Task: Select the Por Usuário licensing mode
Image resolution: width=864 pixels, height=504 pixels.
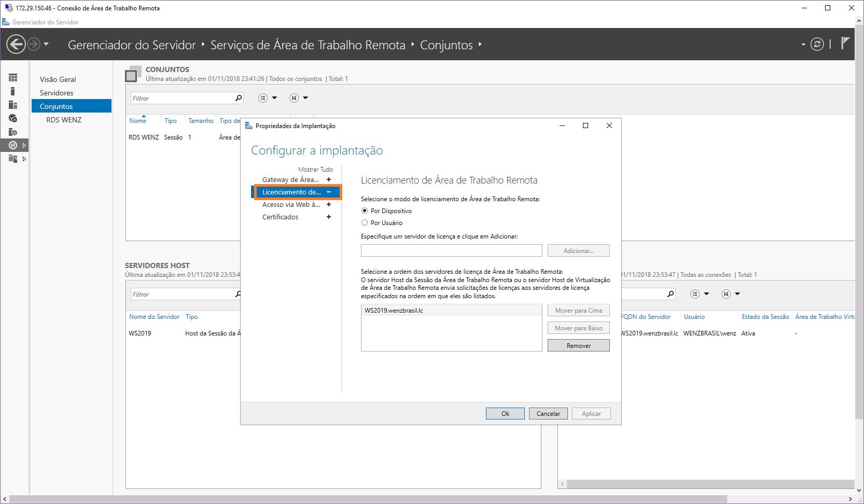Action: click(x=365, y=223)
